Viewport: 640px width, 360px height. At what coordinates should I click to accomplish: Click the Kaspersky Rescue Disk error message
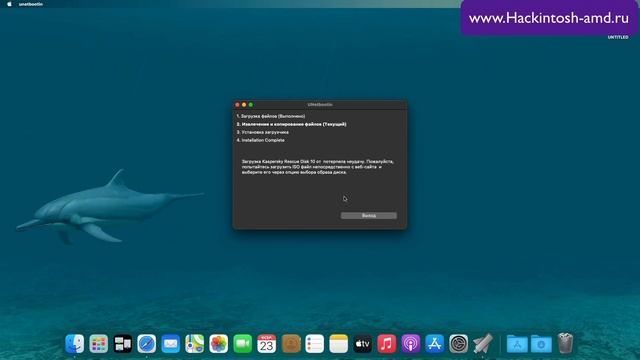318,167
